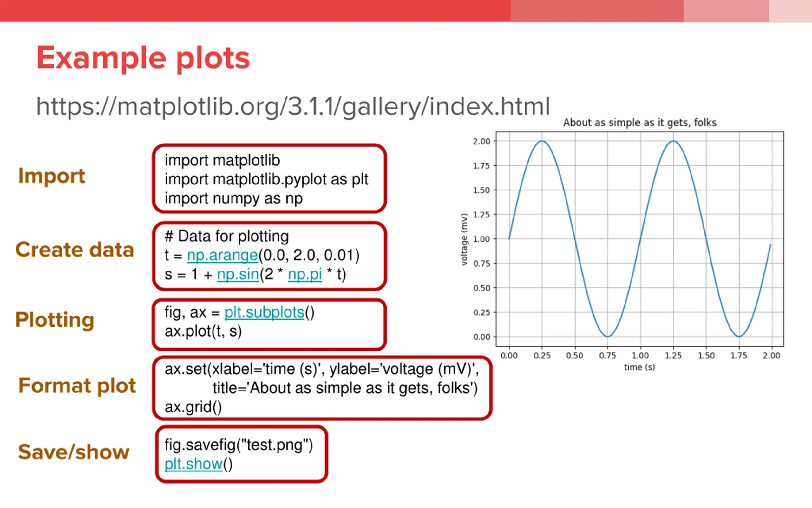
Task: Open the np.pi link
Action: tap(305, 275)
